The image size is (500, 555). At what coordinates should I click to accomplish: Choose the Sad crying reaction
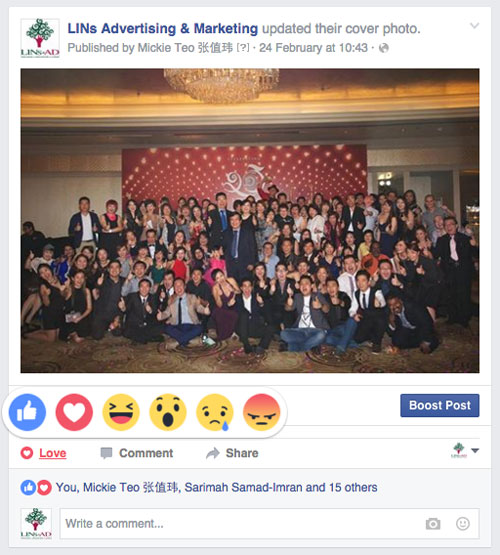coord(215,412)
